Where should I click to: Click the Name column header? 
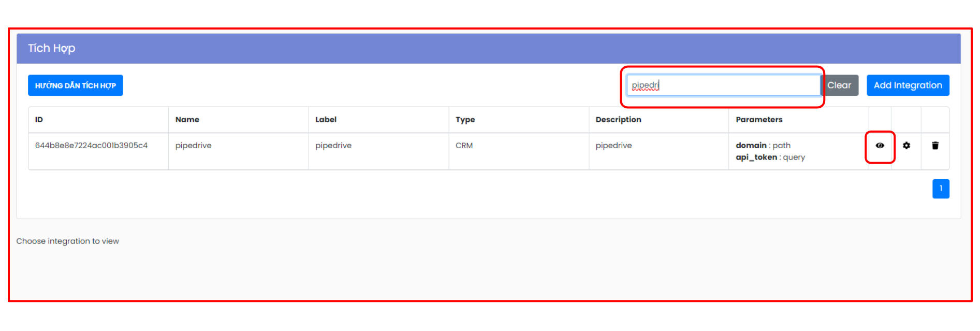[187, 120]
